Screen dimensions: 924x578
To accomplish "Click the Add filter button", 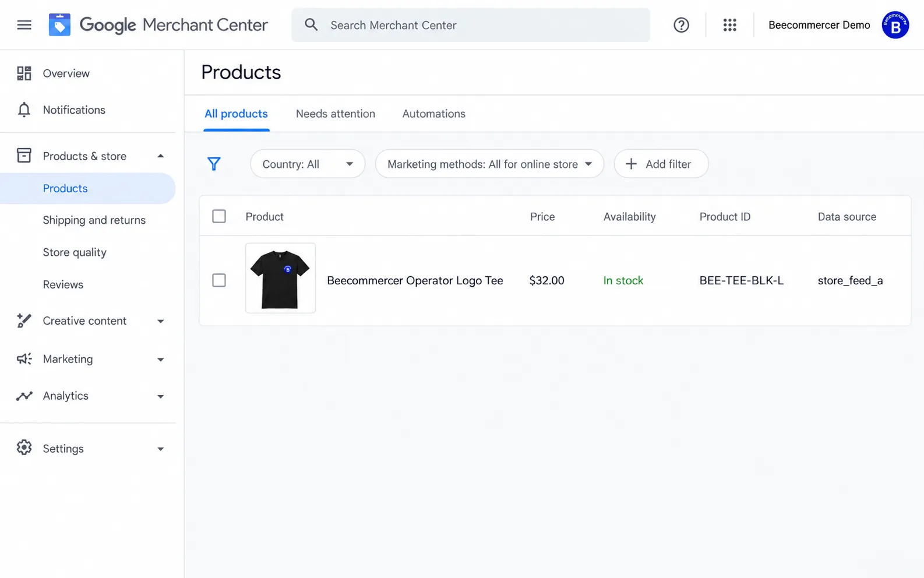I will coord(661,164).
